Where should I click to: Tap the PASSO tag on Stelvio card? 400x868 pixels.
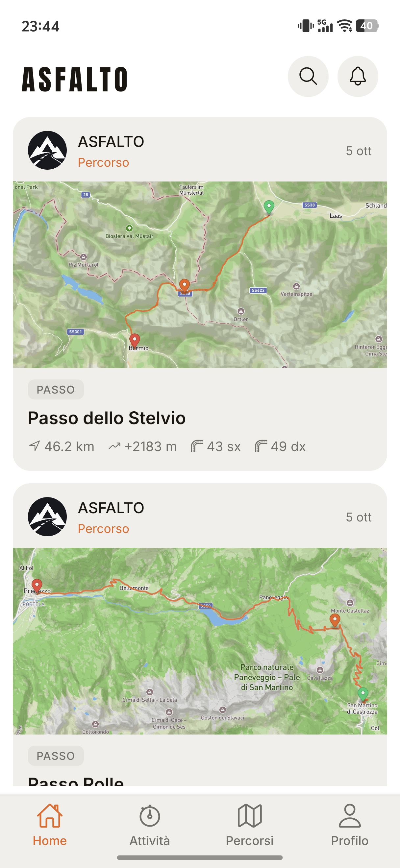pyautogui.click(x=56, y=390)
